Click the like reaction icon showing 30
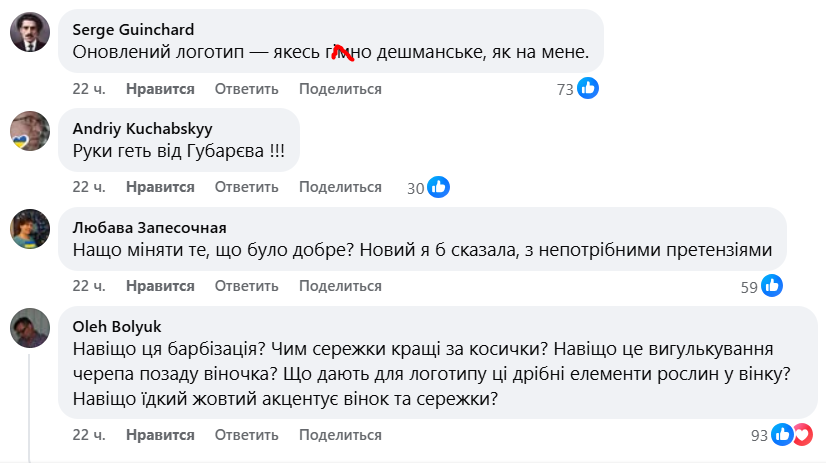Image resolution: width=826 pixels, height=463 pixels. click(438, 187)
